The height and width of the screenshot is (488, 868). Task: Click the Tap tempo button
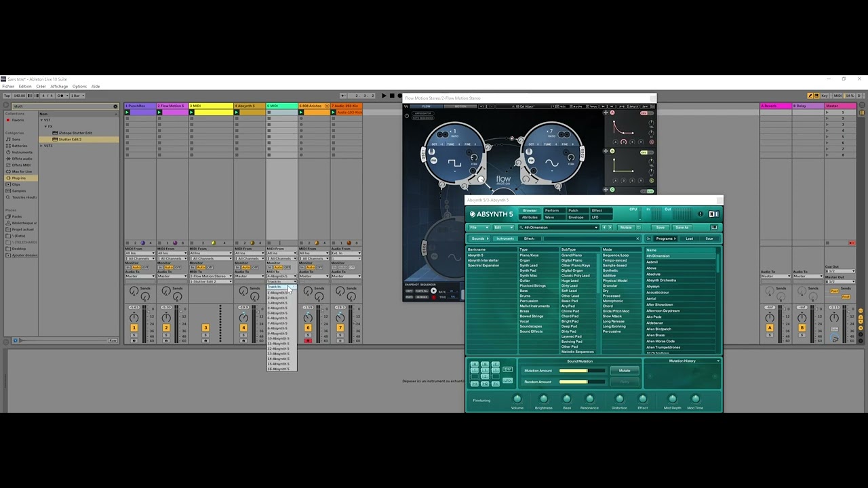pyautogui.click(x=6, y=96)
